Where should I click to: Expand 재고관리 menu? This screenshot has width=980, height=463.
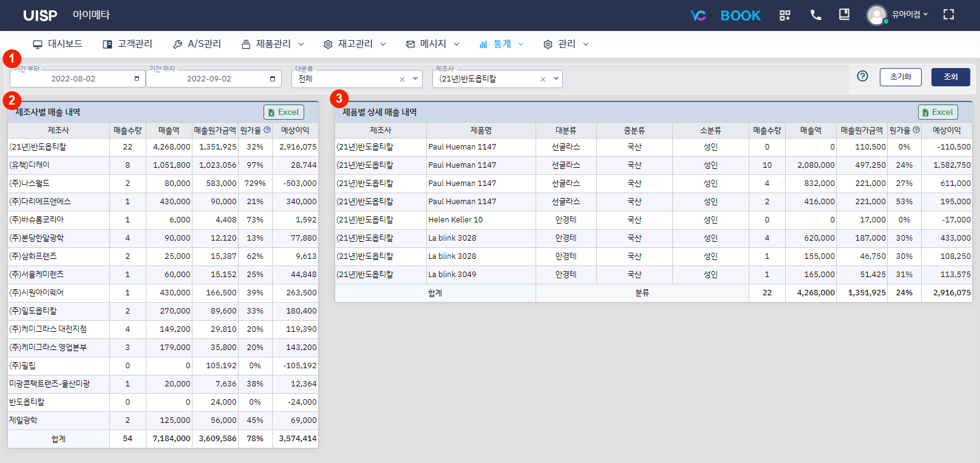[355, 44]
